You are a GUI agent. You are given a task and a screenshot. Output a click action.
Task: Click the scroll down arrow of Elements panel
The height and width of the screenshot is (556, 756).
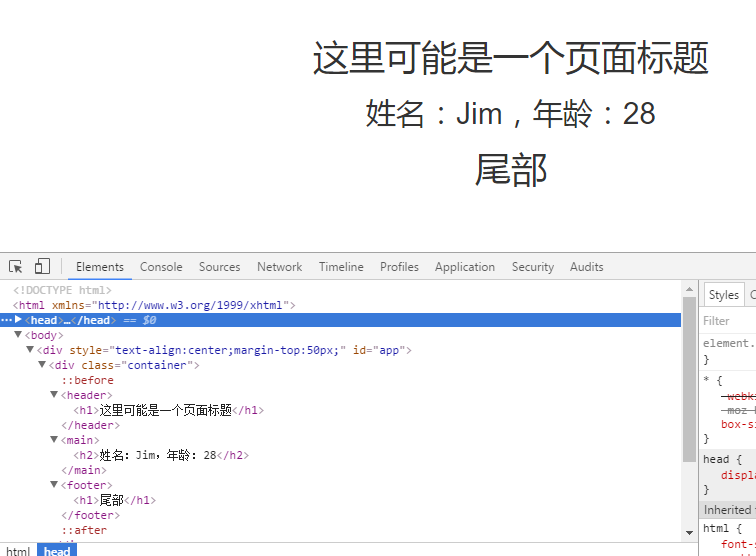tap(689, 533)
